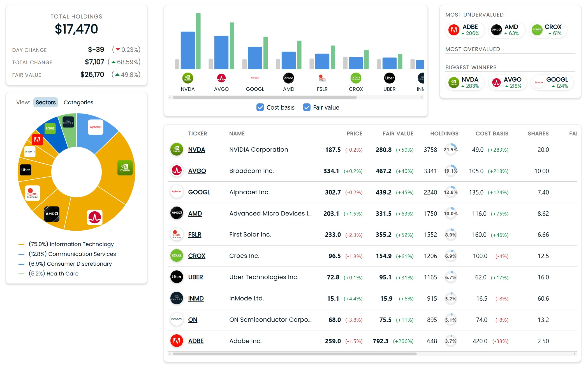Click the AVGO biggest winners chip
588x366 pixels.
(x=508, y=82)
